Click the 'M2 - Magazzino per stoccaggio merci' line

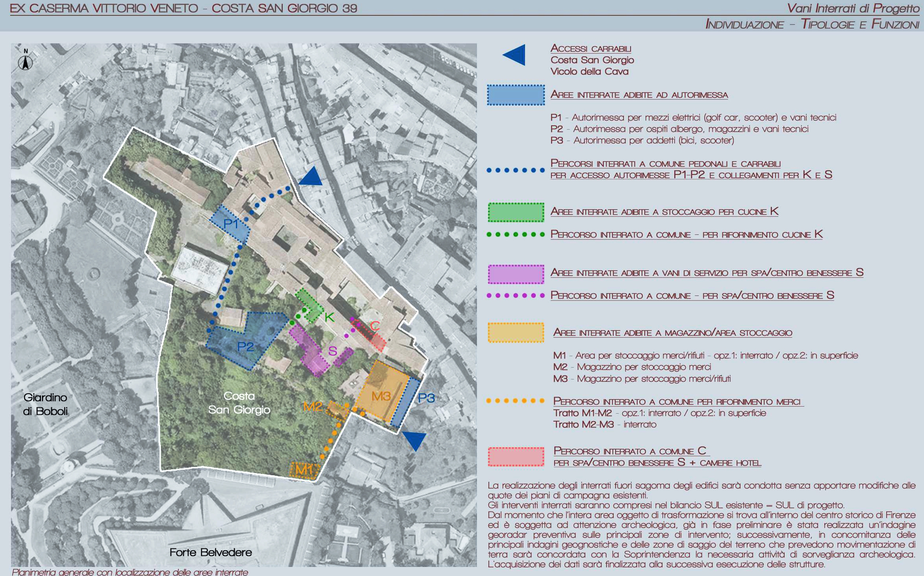[632, 367]
